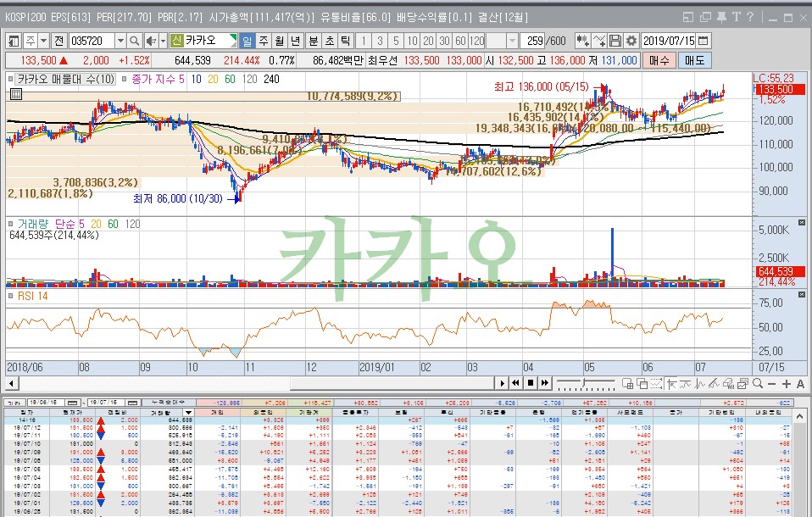Click the chart horizontal scrollbar thumb

pos(392,383)
